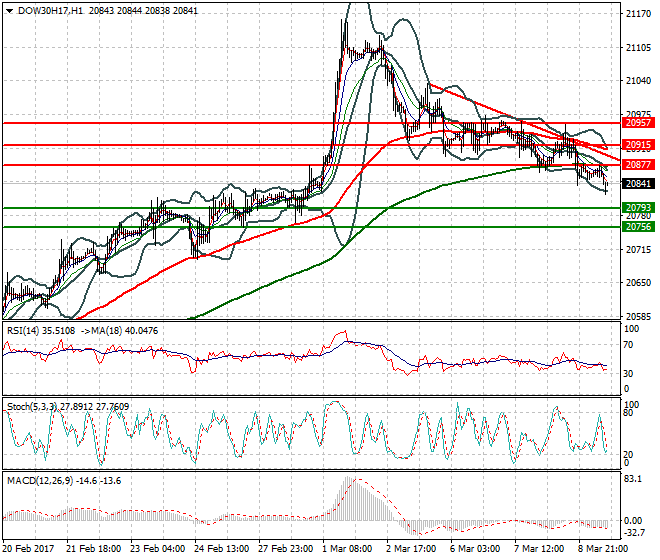The image size is (660, 560).
Task: Click the Stoch(5,3,3) indicator label
Action: [32, 407]
